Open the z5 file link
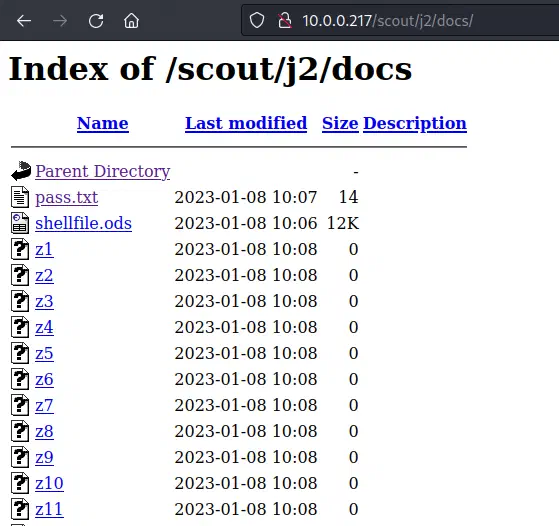The height and width of the screenshot is (526, 559). tap(44, 353)
